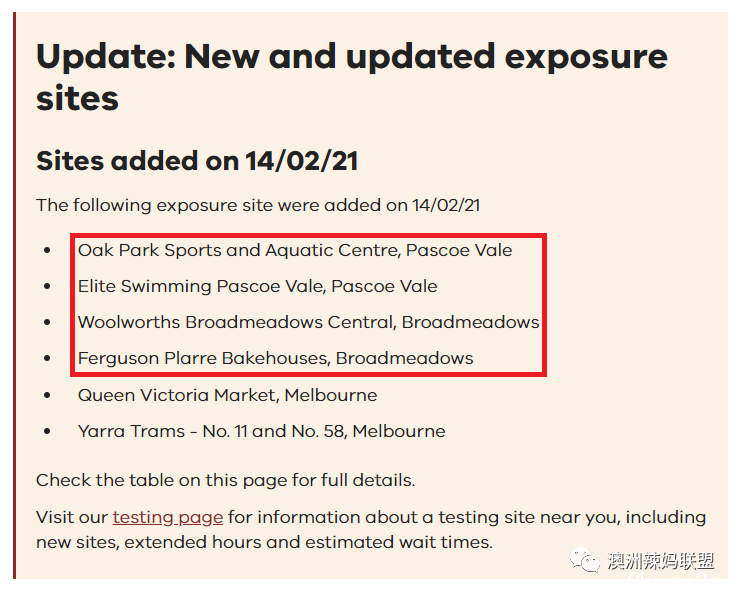The height and width of the screenshot is (594, 738).
Task: Click the bullet beside Woolworths Broadmeadows
Action: (x=47, y=322)
